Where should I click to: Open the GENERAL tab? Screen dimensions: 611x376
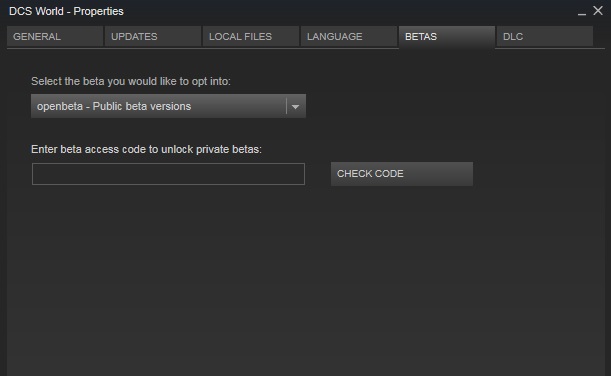click(x=55, y=37)
